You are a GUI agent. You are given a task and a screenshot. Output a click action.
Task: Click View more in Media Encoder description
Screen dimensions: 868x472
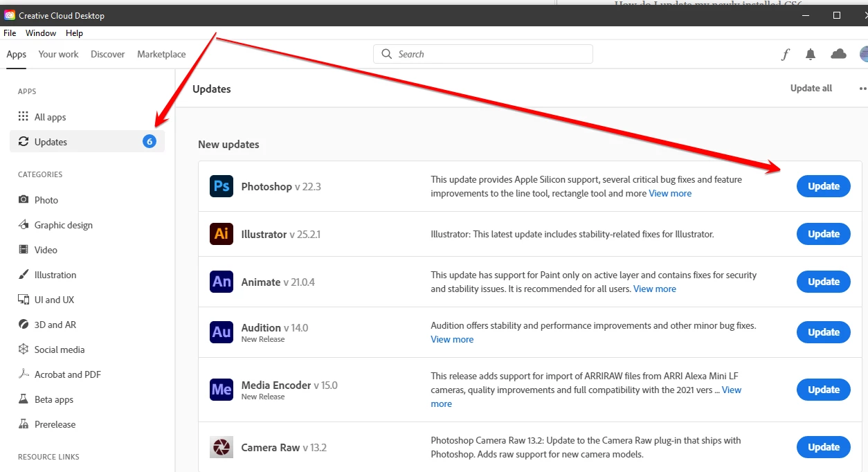pyautogui.click(x=732, y=390)
